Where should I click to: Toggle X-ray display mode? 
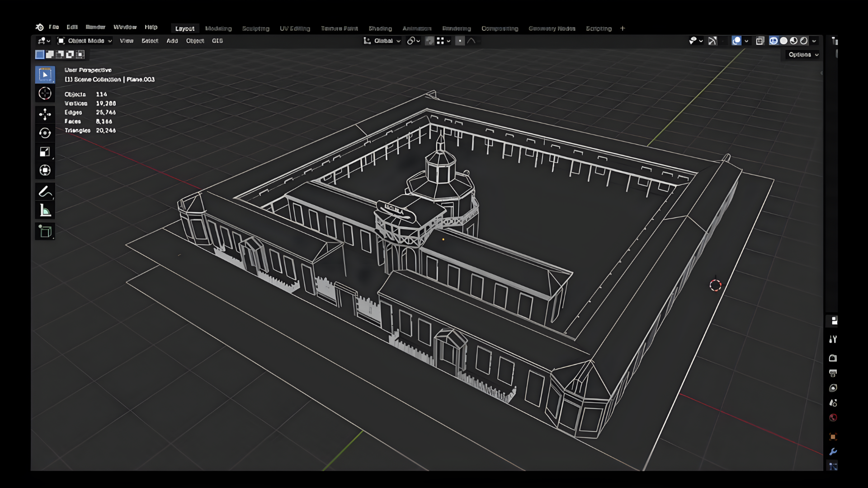[x=760, y=41]
